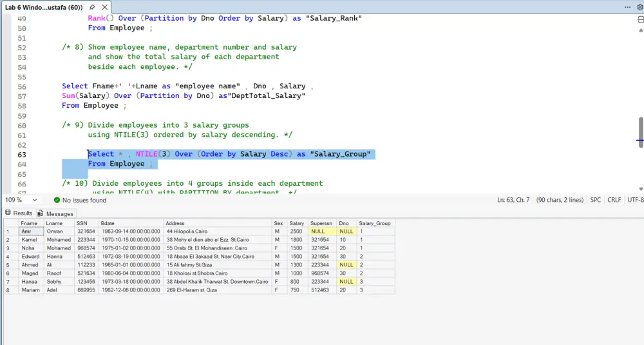Click Salary cell 750
The height and width of the screenshot is (345, 644).
pyautogui.click(x=297, y=290)
